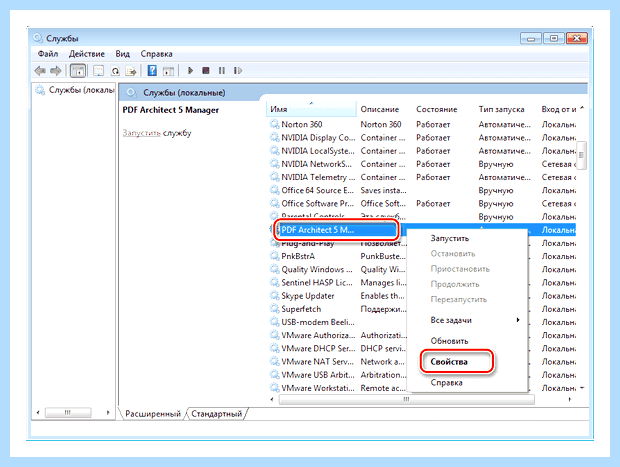The height and width of the screenshot is (467, 620).
Task: Select the NVIDIA NetworkS... service
Action: [x=316, y=164]
